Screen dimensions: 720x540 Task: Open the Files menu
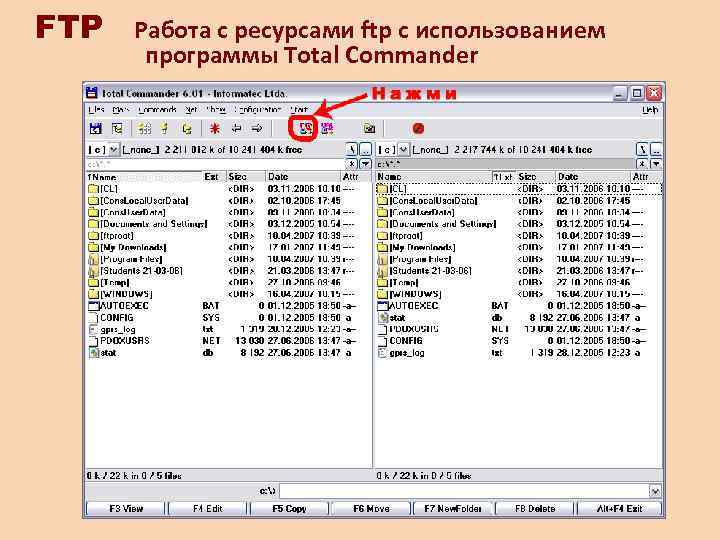pyautogui.click(x=96, y=110)
